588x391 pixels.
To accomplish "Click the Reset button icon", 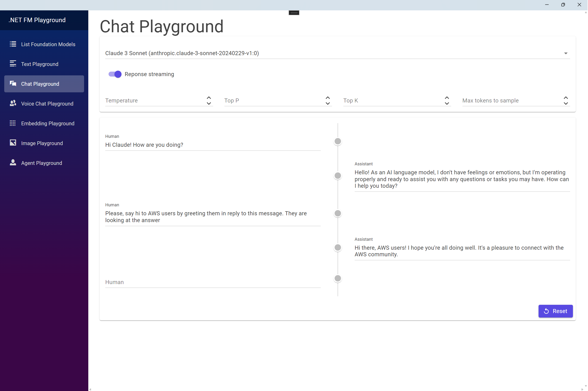I will (547, 311).
